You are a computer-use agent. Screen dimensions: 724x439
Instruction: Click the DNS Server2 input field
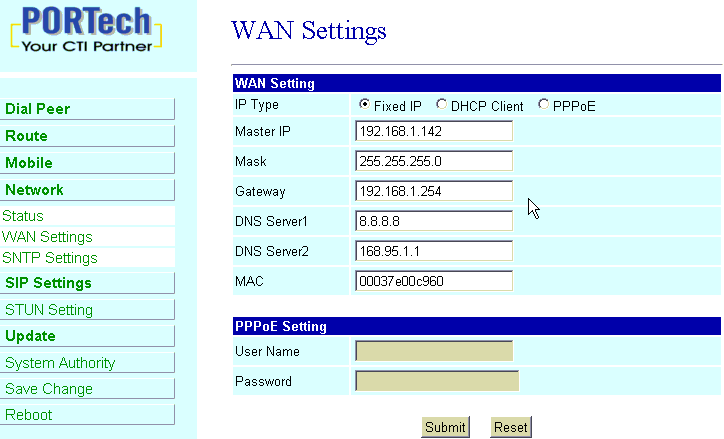[434, 251]
